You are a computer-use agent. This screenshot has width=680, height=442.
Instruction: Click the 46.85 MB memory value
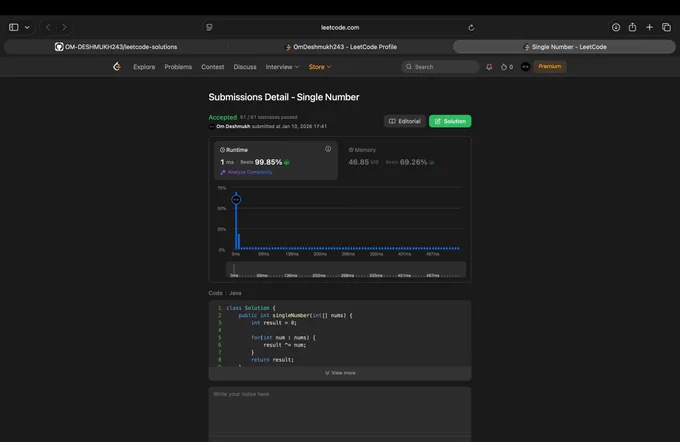point(363,162)
